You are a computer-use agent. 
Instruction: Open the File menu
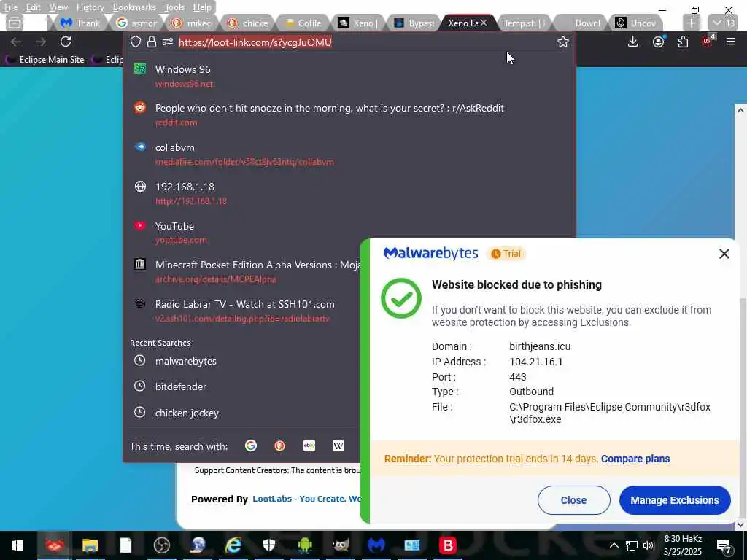10,7
